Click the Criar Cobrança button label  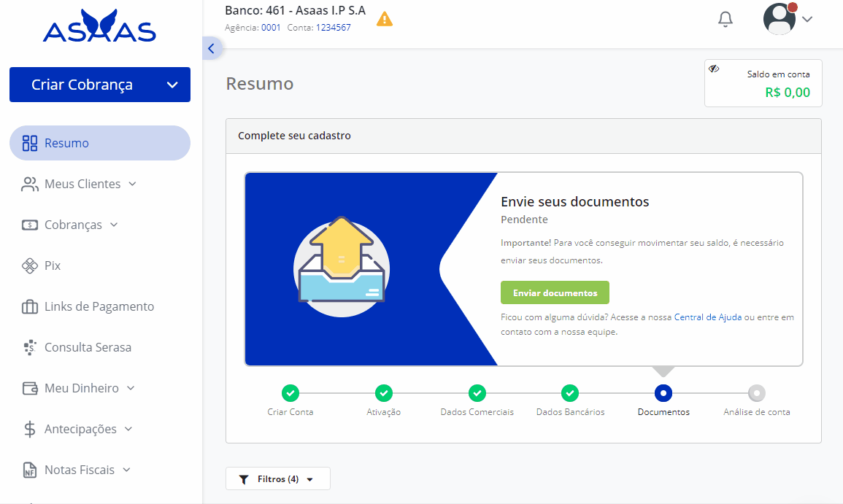coord(82,85)
